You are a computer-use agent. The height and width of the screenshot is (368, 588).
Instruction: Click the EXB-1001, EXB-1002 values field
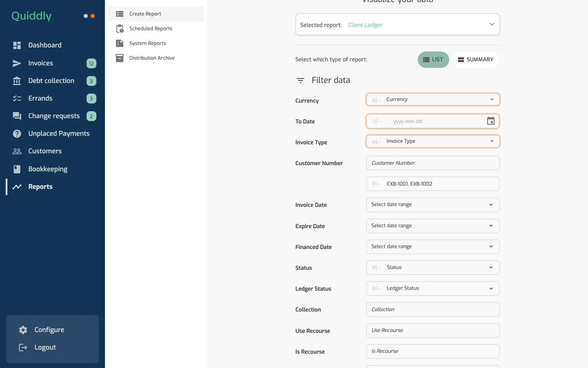pos(433,184)
